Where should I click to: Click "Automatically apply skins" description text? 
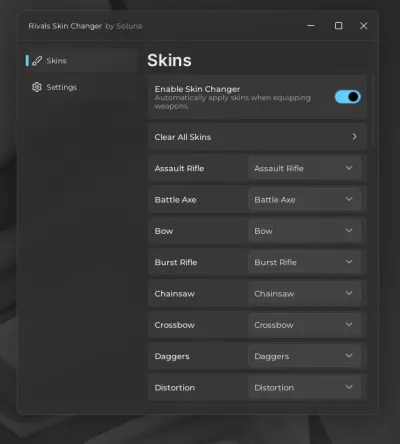[x=232, y=102]
